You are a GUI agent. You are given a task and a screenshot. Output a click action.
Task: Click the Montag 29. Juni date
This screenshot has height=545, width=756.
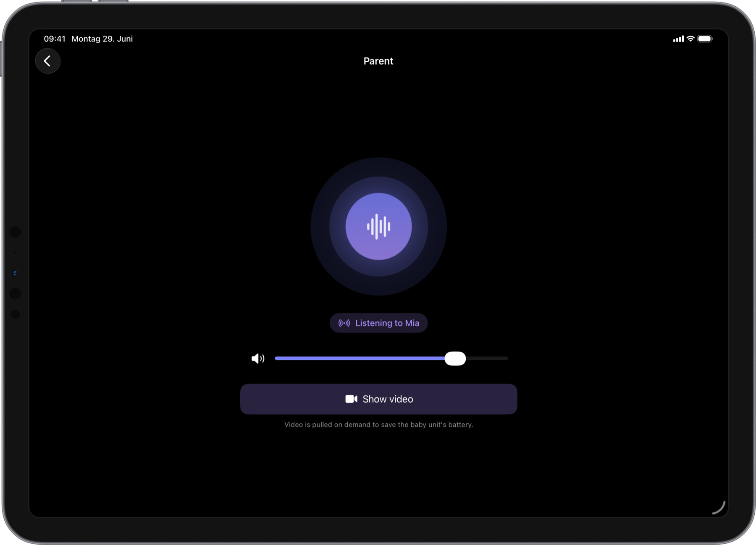click(102, 39)
